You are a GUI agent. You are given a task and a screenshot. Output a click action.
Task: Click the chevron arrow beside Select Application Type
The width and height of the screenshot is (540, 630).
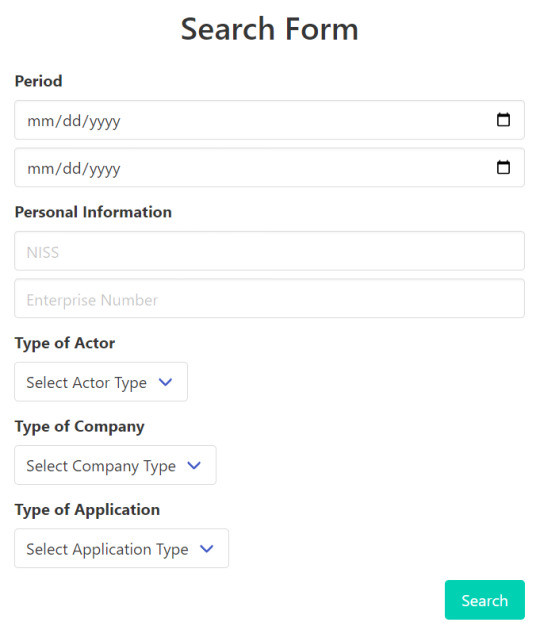coord(207,548)
